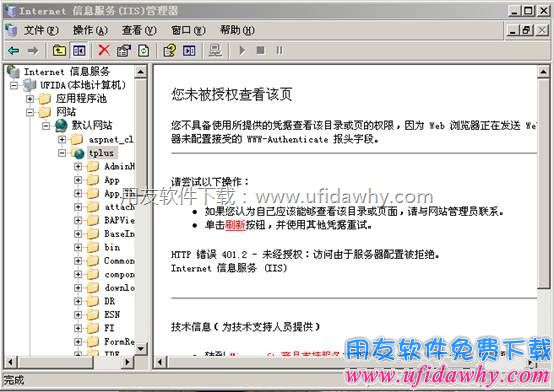Restore the inner MMC child window
The width and height of the screenshot is (554, 392).
[526, 30]
